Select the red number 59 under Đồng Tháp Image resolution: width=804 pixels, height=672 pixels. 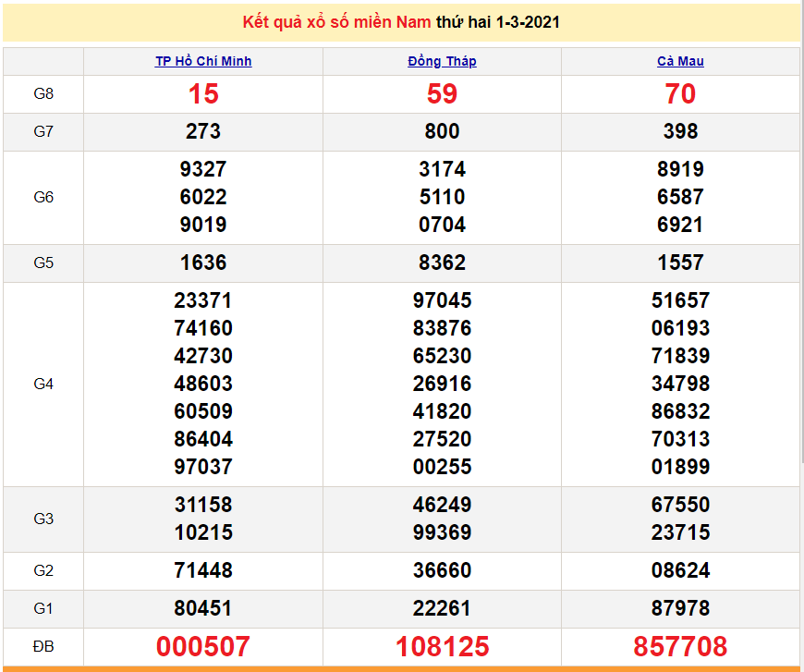441,93
